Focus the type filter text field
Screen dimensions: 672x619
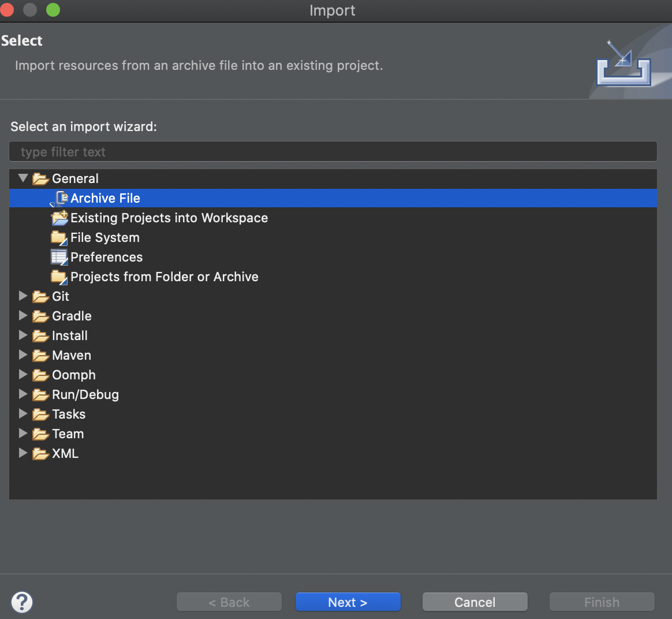pyautogui.click(x=333, y=152)
